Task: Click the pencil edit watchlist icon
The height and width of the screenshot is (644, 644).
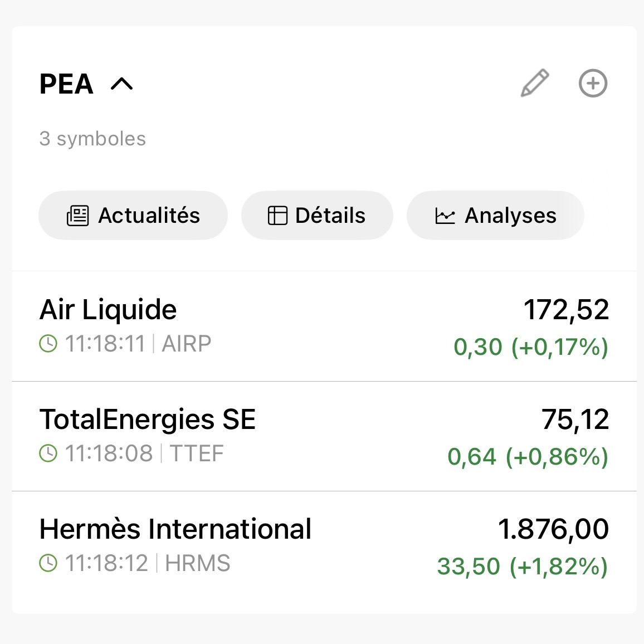Action: coord(535,84)
